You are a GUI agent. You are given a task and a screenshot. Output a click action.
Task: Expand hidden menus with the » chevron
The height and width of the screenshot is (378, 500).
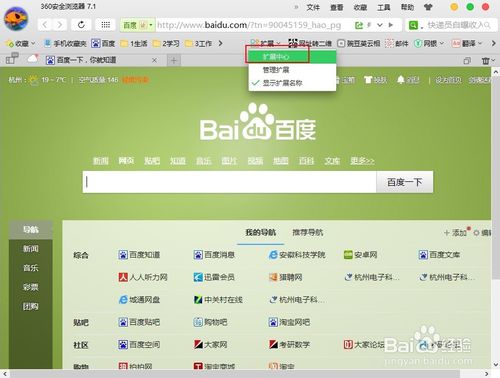[x=296, y=7]
